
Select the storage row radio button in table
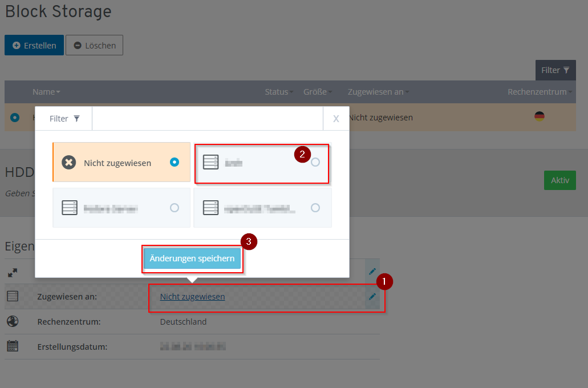[15, 118]
